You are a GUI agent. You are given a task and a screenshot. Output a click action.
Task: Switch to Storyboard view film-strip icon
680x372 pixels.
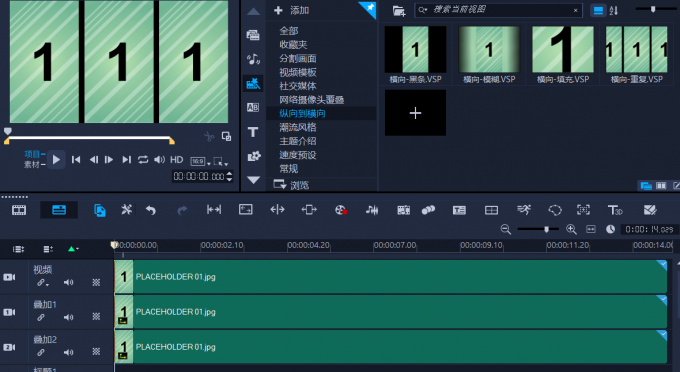19,210
